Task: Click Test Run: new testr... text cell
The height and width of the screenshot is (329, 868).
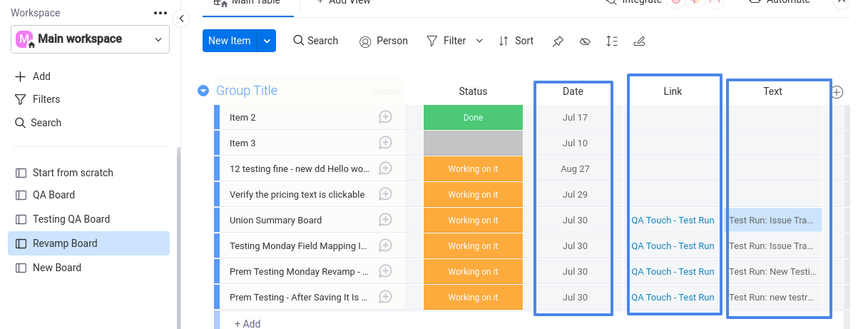Action: [773, 298]
